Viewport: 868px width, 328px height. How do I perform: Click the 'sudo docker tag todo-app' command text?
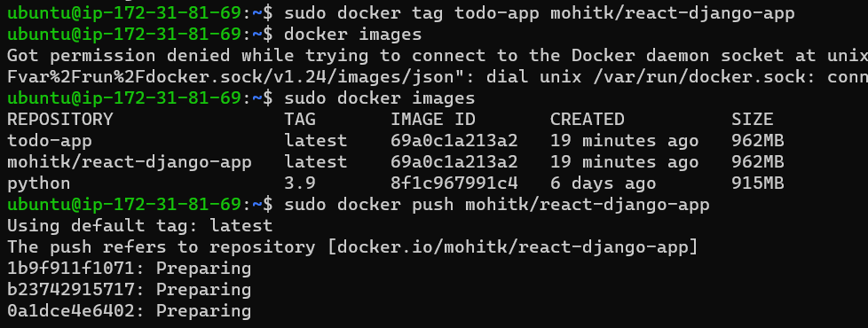(x=411, y=13)
